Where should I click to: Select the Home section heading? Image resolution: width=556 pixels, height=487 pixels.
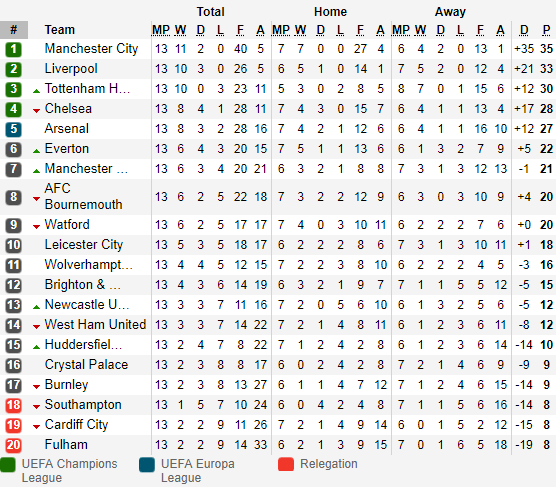click(x=330, y=12)
